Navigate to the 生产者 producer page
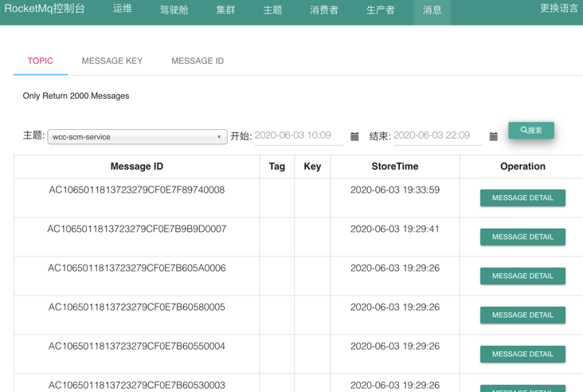Viewport: 583px width, 392px height. click(x=381, y=10)
